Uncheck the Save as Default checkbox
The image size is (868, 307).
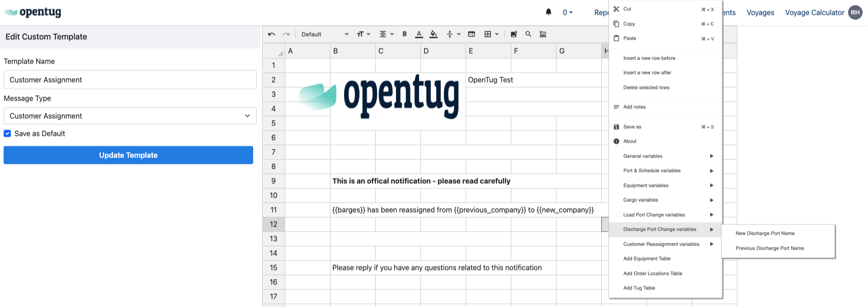pos(7,134)
